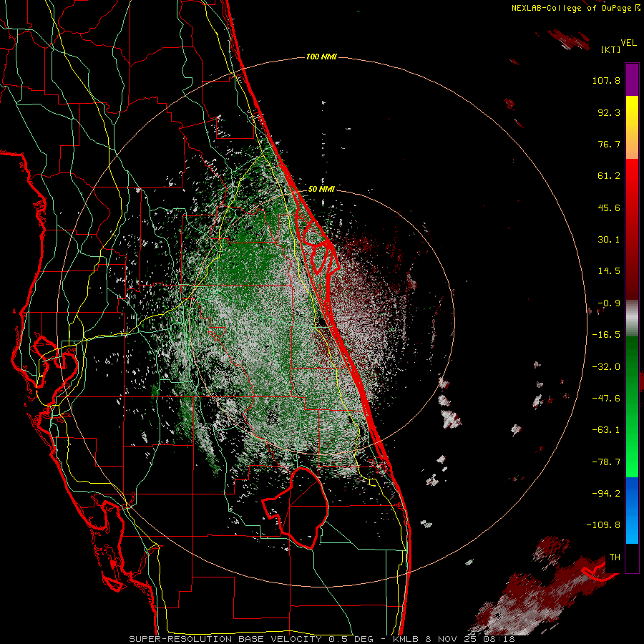Pick the gray near-zero color bar segment

(x=632, y=317)
